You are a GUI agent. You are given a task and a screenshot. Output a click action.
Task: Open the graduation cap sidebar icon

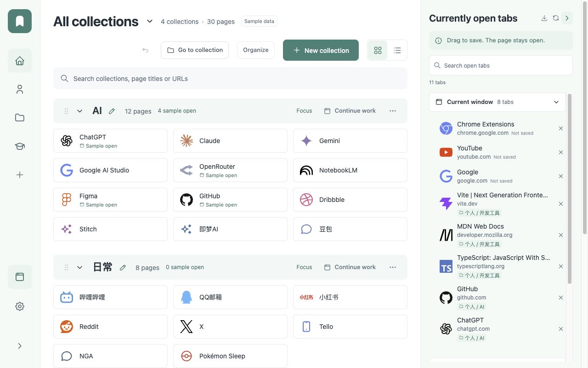tap(20, 146)
